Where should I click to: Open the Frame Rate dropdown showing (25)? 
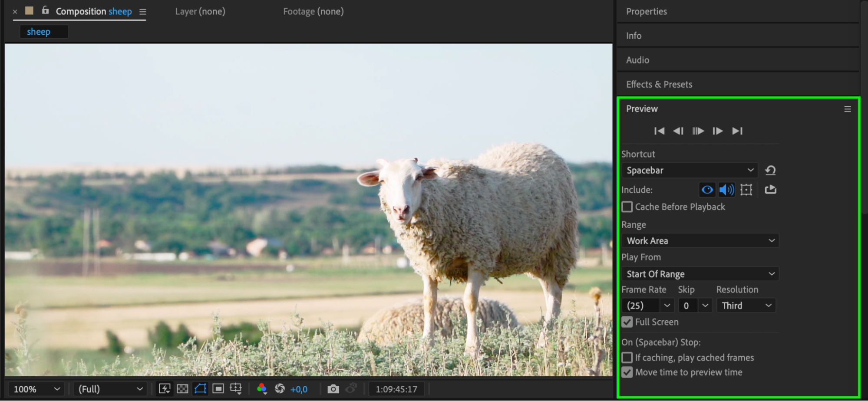pos(648,306)
